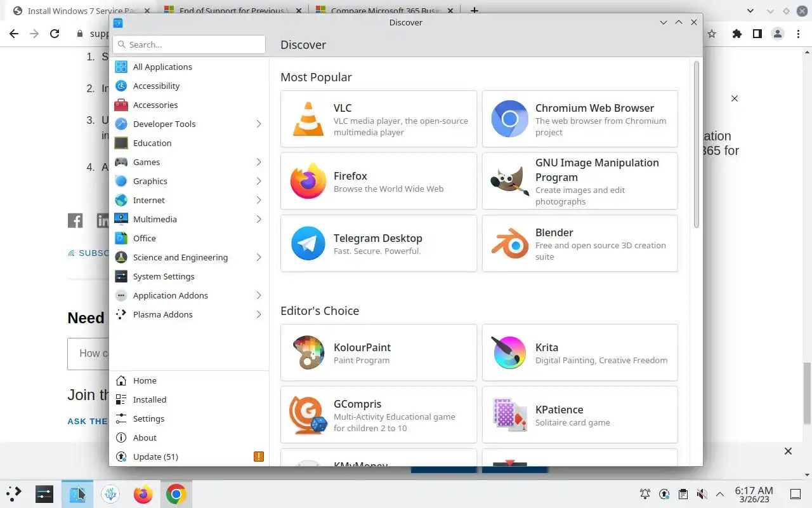Viewport: 812px width, 508px height.
Task: Expand Multimedia category arrow
Action: click(x=259, y=219)
